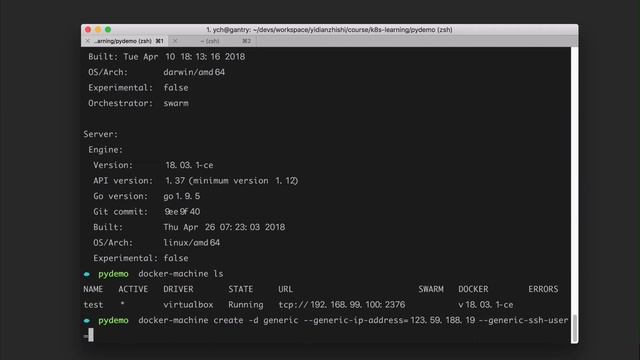Click the red close window button
The height and width of the screenshot is (360, 640).
(88, 29)
